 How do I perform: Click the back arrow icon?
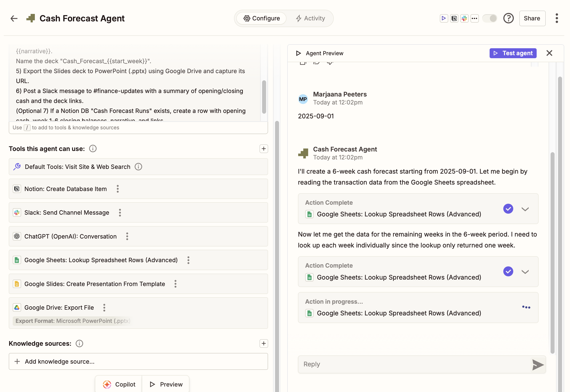(x=14, y=18)
